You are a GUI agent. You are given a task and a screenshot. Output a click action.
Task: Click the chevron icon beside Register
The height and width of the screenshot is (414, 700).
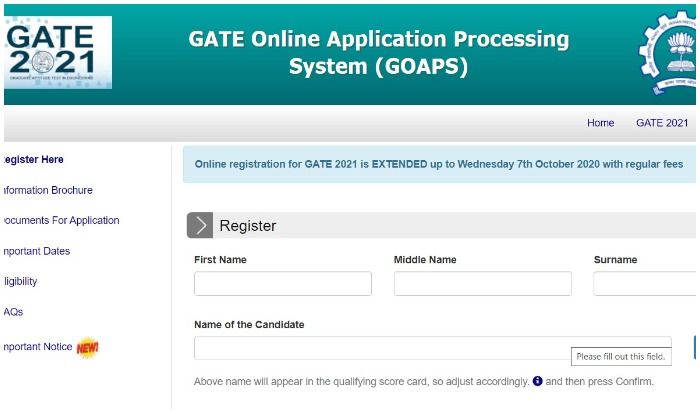click(200, 226)
